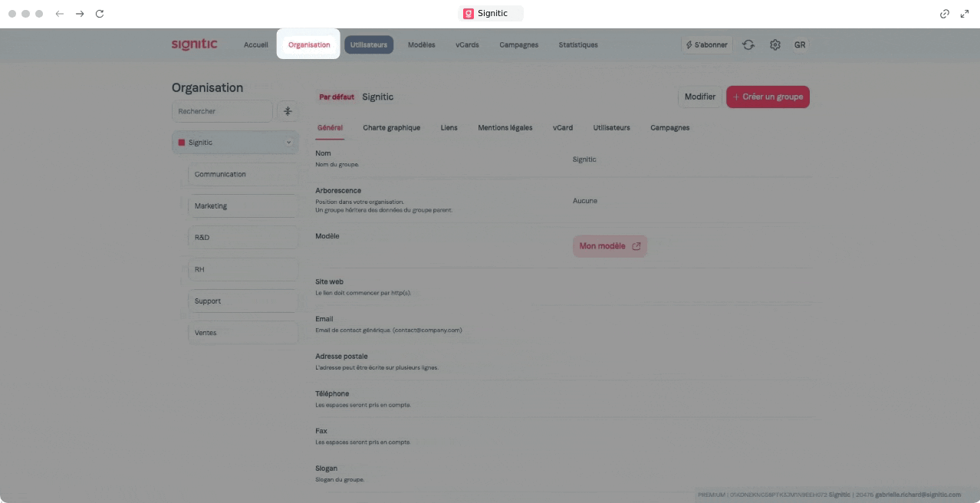Click the Aucune arborescence value
Screen dimensions: 980x503
coord(585,201)
